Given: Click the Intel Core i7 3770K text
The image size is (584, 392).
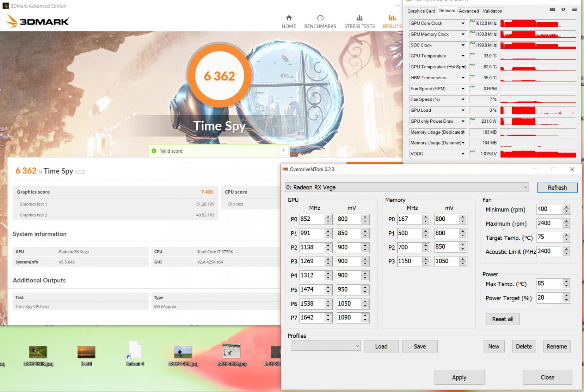Looking at the screenshot, I should 215,252.
